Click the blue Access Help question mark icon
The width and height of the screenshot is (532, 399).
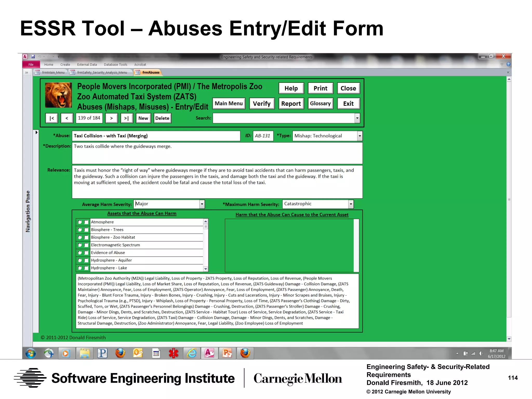point(508,64)
